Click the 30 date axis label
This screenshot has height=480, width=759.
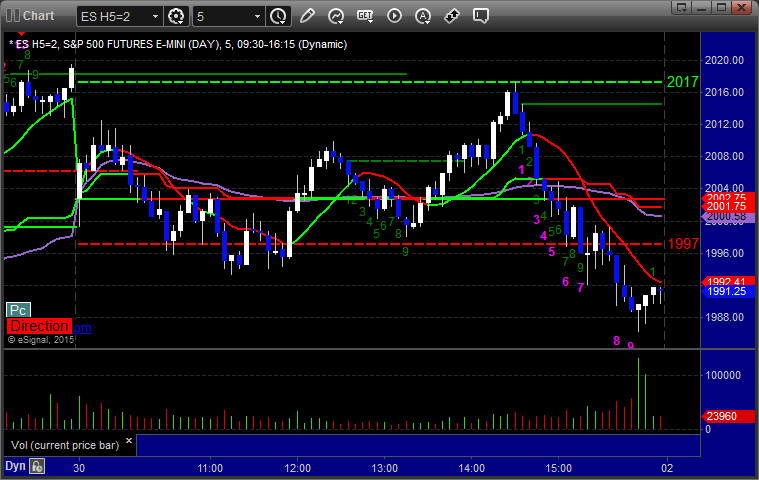tap(79, 468)
